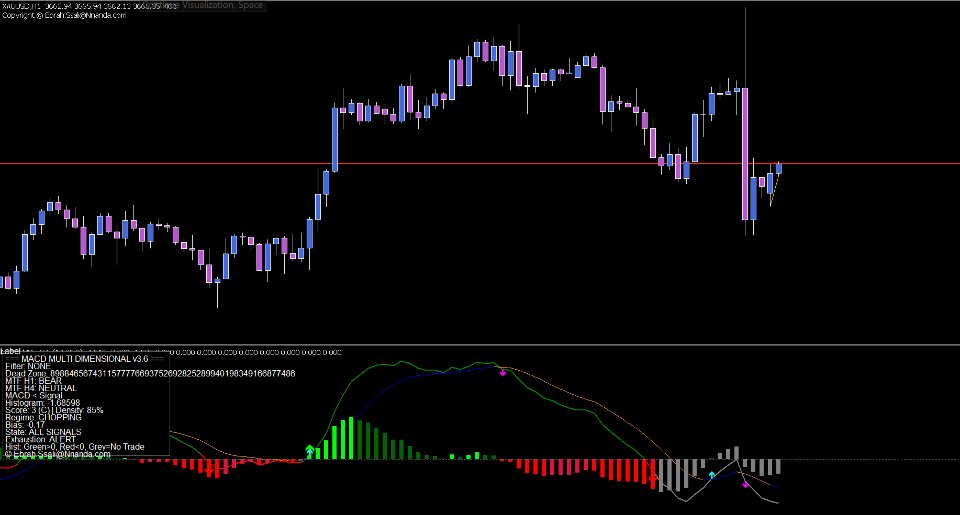
Task: Click the "State: ALL SIGNALS" line
Action: [x=43, y=432]
